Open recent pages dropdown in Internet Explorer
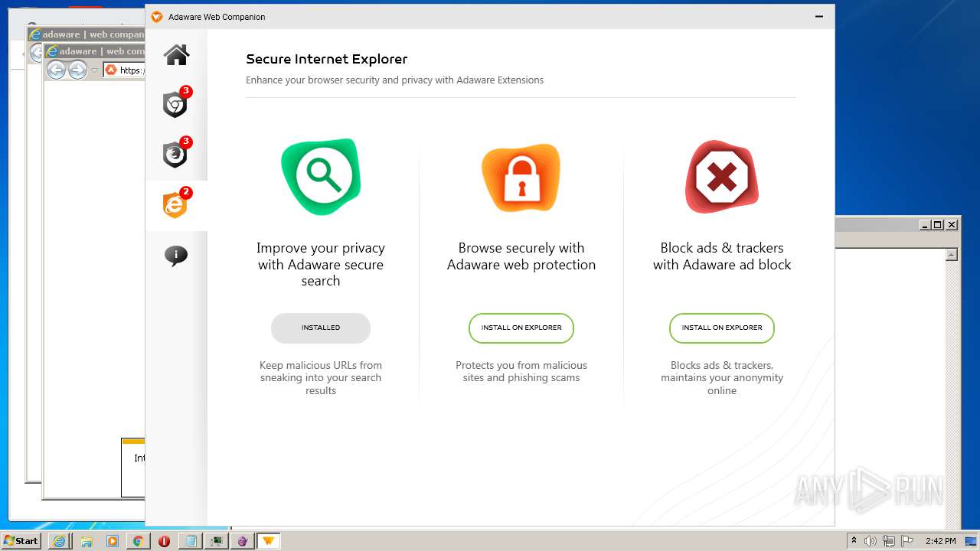This screenshot has width=980, height=551. [95, 70]
